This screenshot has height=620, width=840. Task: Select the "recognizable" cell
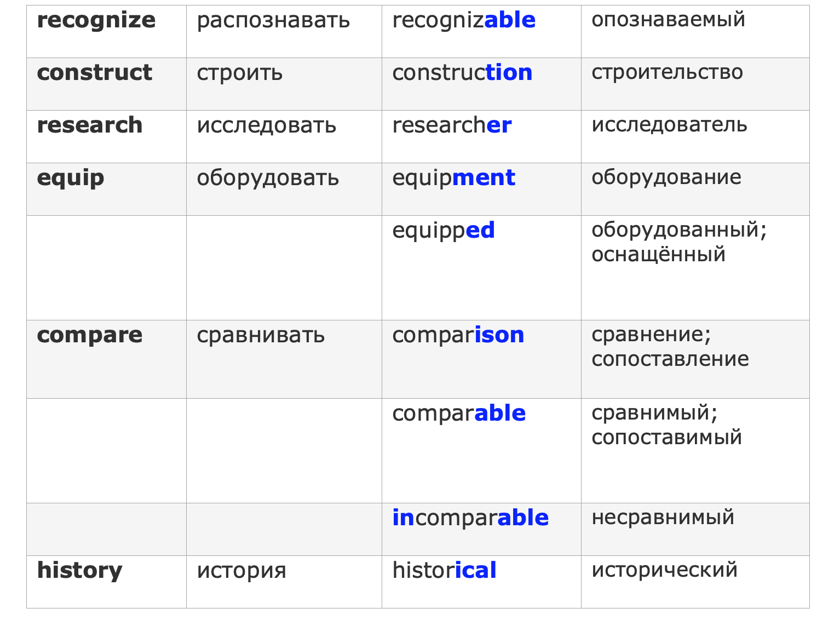point(464,21)
